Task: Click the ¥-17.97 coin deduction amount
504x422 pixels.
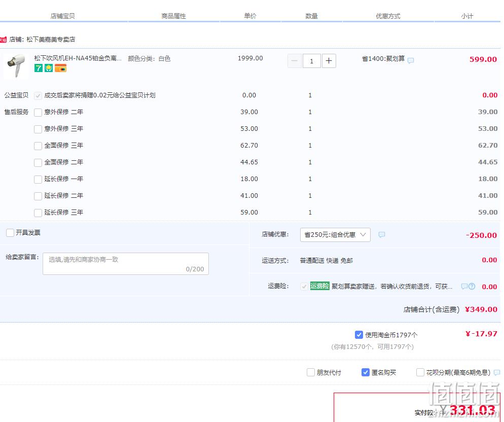Action: point(482,334)
